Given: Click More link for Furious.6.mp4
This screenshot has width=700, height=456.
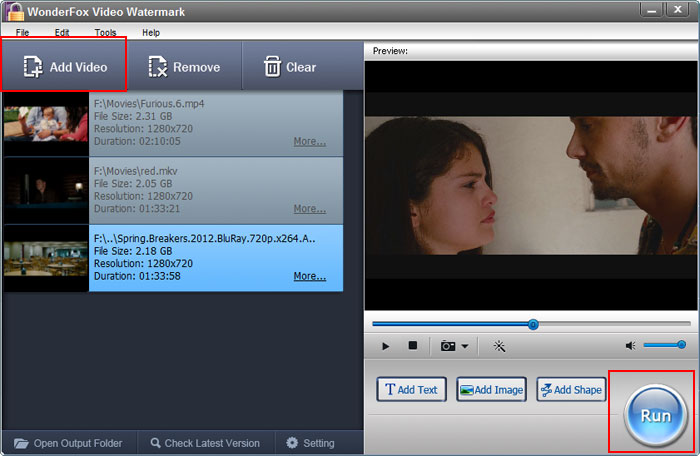Looking at the screenshot, I should coord(310,142).
